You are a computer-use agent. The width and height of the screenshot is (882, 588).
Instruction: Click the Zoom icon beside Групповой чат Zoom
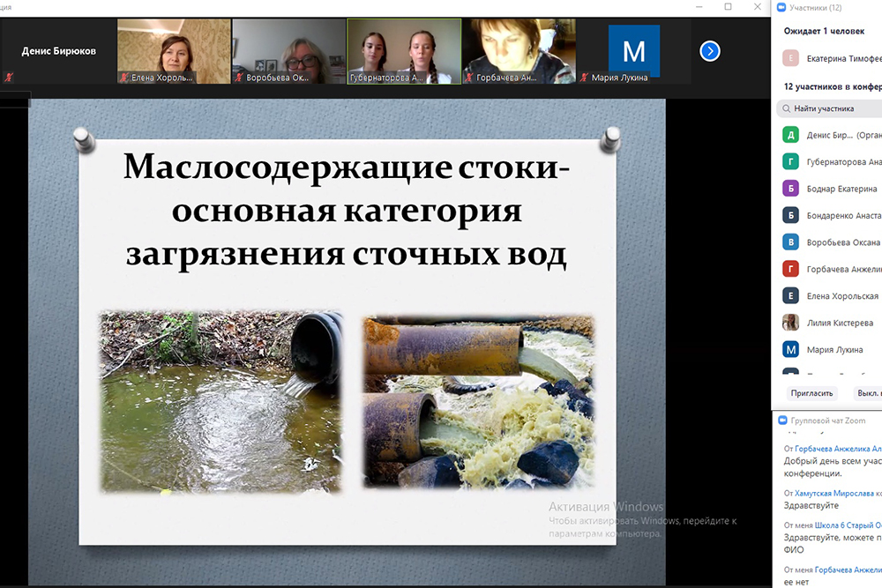(783, 421)
